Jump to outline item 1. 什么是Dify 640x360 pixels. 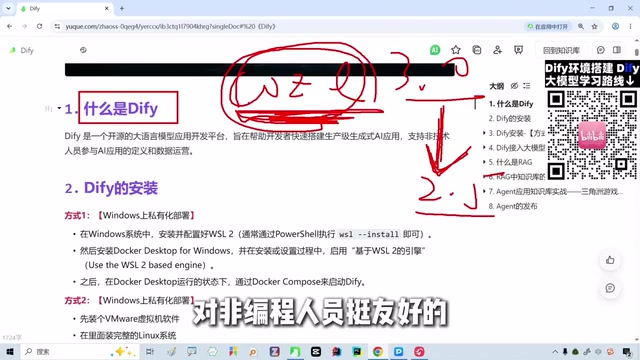pyautogui.click(x=511, y=104)
